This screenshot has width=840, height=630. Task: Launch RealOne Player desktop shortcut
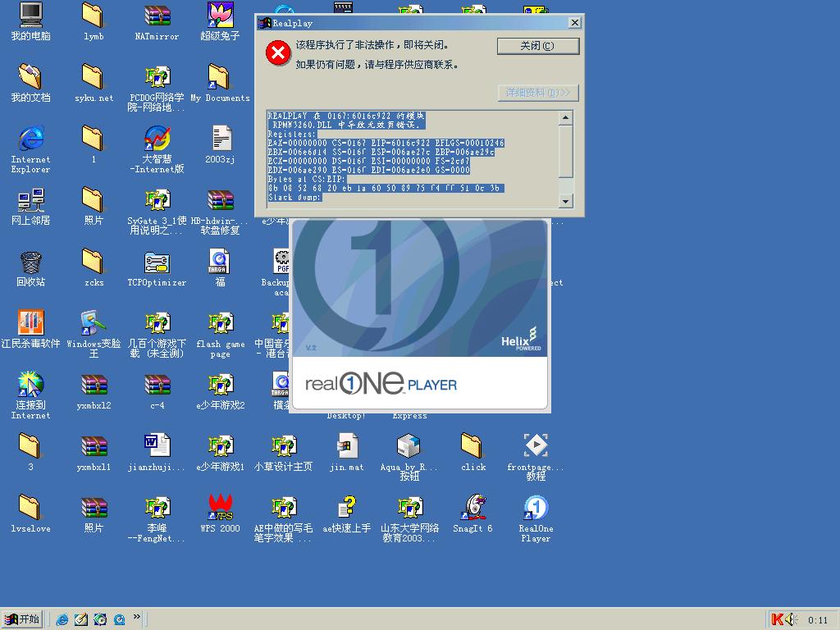[x=536, y=507]
